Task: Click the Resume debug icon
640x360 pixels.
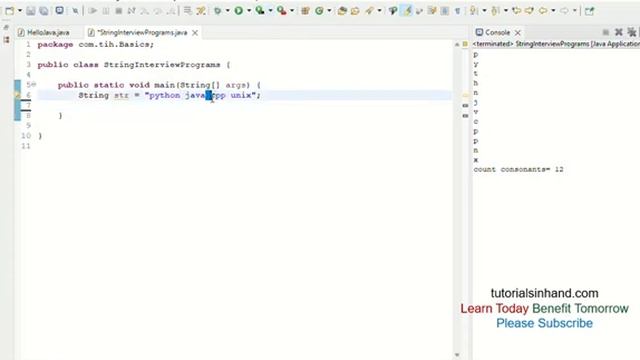Action: 93,11
